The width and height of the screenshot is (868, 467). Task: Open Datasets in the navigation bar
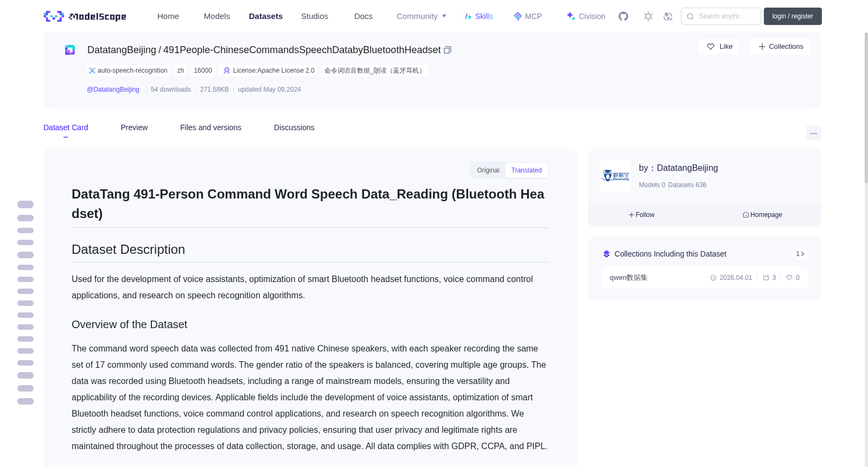pos(266,16)
